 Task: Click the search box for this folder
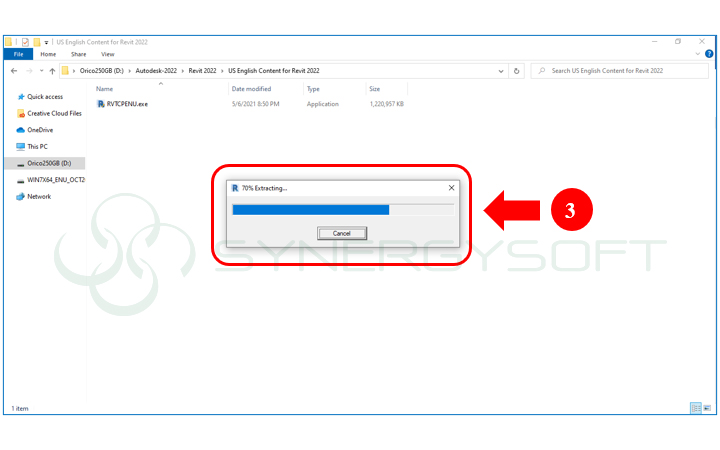coord(620,71)
